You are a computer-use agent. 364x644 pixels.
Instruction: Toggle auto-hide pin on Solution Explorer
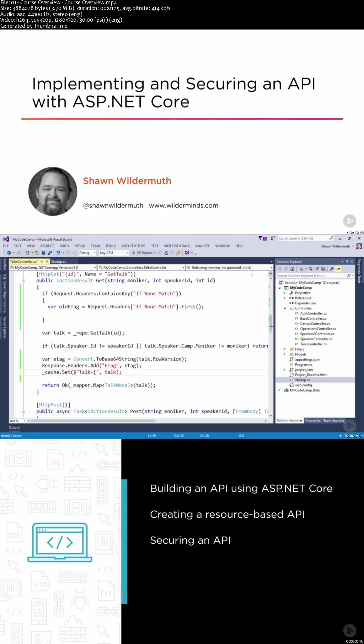pyautogui.click(x=347, y=262)
